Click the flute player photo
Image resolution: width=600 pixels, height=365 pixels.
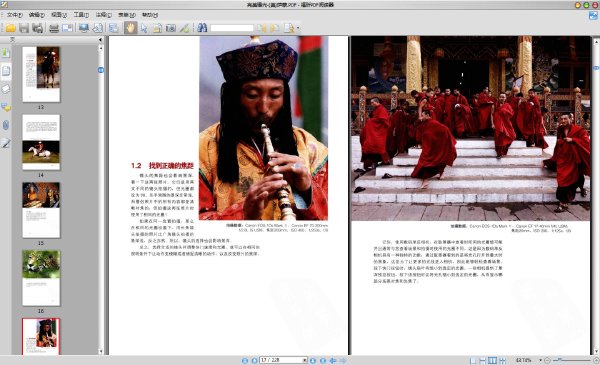[x=264, y=128]
